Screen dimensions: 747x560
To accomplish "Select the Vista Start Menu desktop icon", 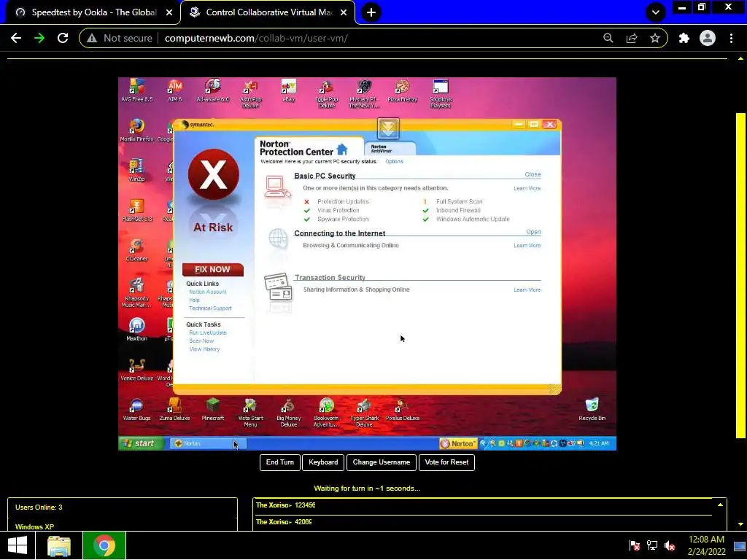I will (251, 413).
